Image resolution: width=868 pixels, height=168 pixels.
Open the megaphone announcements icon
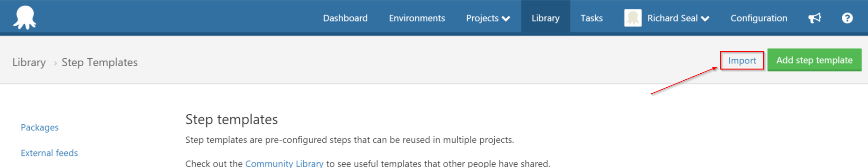(815, 18)
